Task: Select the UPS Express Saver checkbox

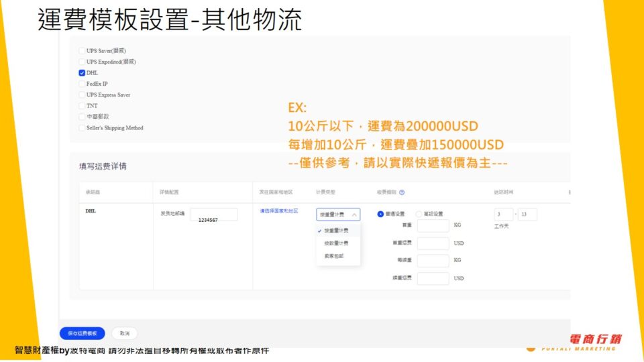Action: tap(82, 95)
